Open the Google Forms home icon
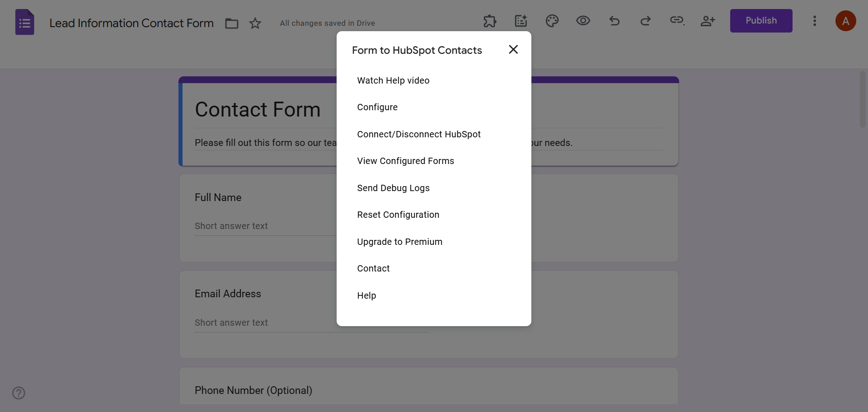868x412 pixels. tap(25, 22)
